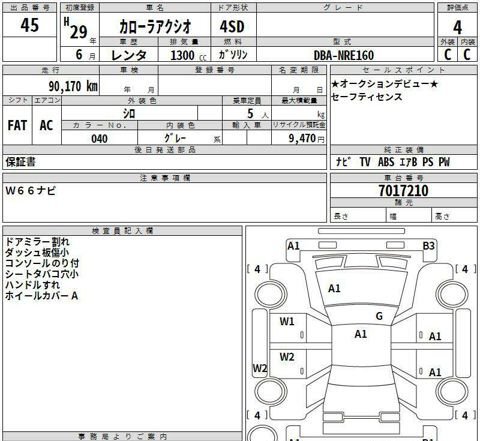Select the H29 registration year
The height and width of the screenshot is (441, 480).
(x=76, y=29)
